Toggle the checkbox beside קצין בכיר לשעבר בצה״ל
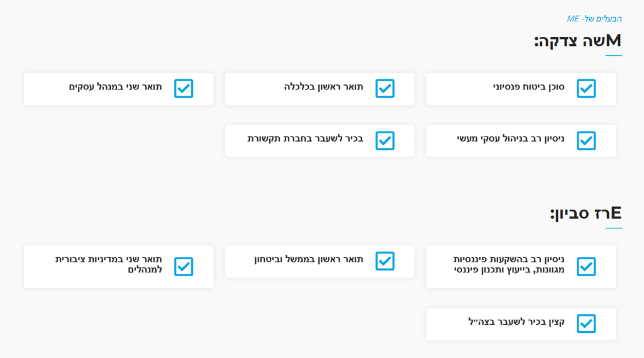 [x=586, y=323]
